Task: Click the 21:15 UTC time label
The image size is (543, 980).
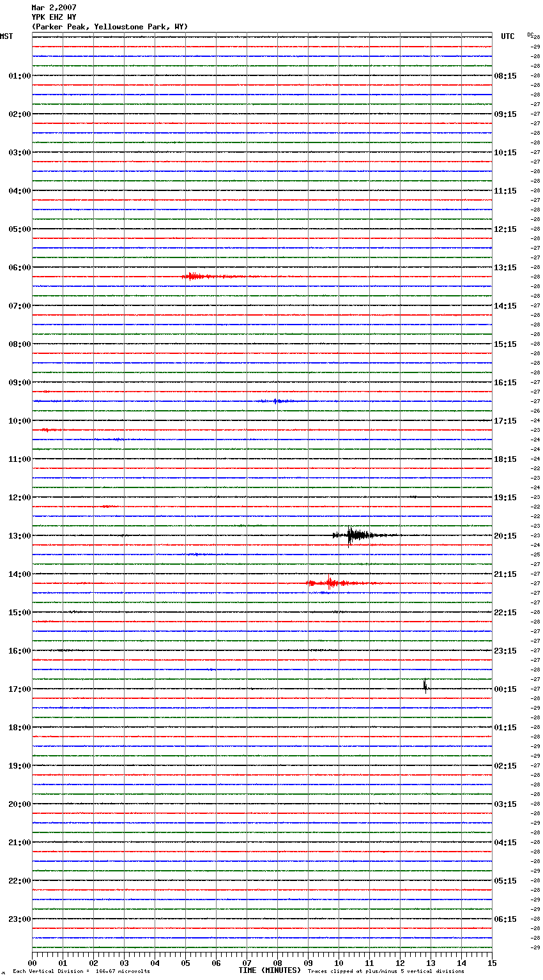Action: 505,574
